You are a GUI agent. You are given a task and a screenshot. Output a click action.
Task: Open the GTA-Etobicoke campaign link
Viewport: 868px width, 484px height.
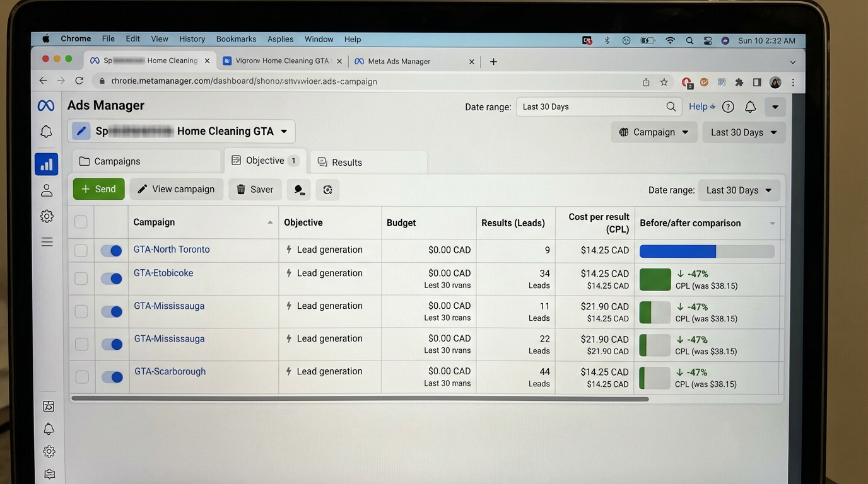coord(163,274)
